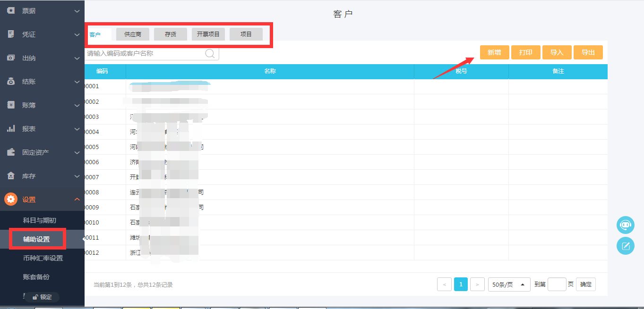Switch to the 开票项目 tab
644x309 pixels.
(x=208, y=34)
